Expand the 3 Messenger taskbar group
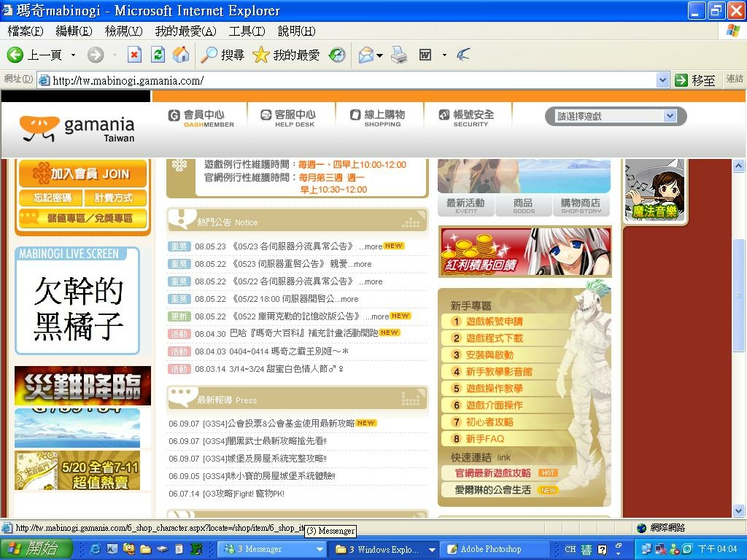Viewport: 747px width, 560px height. point(320,550)
